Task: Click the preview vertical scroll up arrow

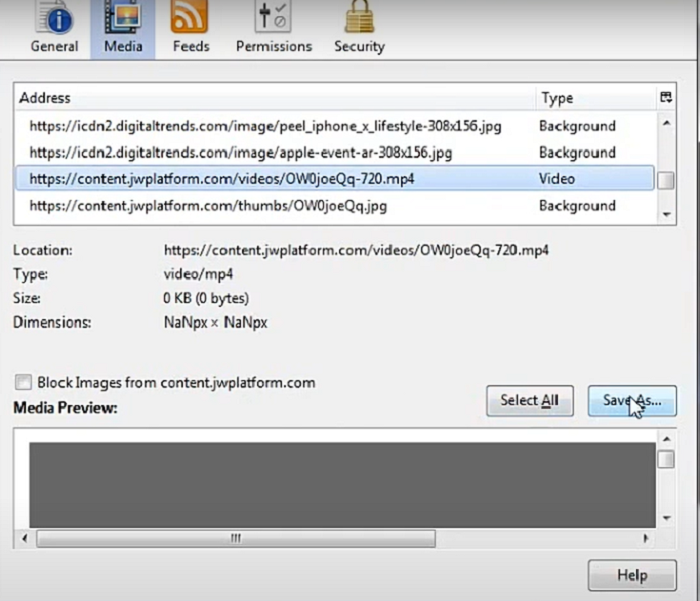Action: pos(667,439)
